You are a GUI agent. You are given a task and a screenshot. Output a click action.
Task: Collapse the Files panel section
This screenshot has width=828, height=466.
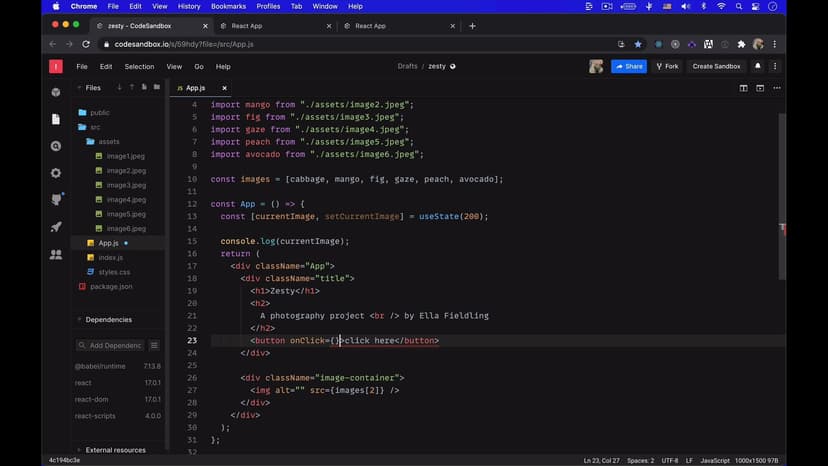81,88
